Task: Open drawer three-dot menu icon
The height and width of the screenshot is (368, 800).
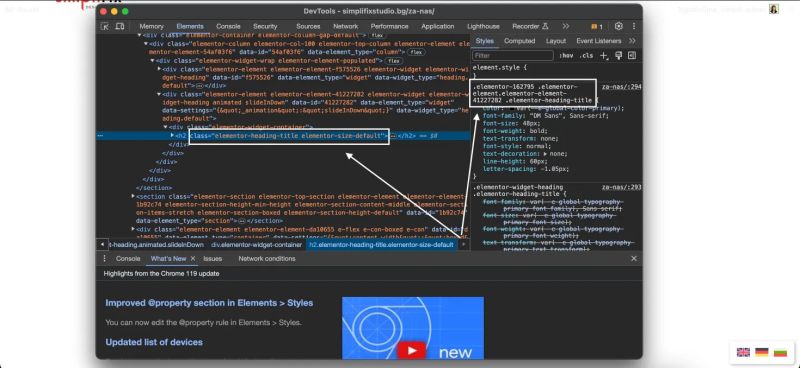Action: point(105,259)
